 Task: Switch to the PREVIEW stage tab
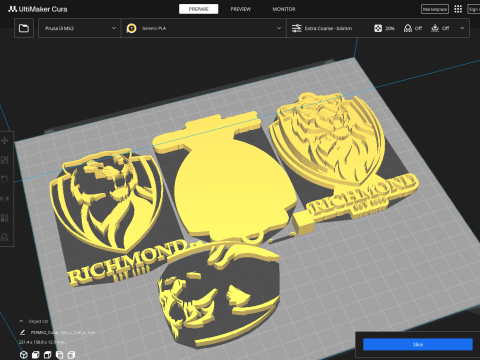coord(241,9)
